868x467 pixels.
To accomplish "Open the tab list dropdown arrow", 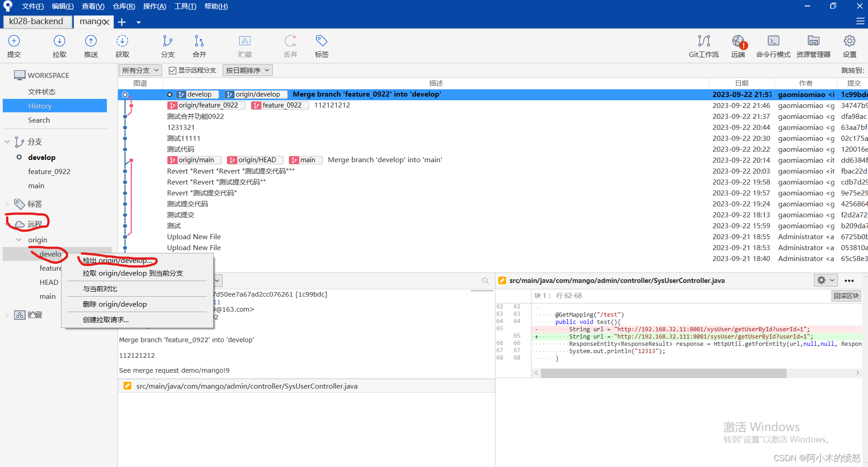I will pos(138,22).
